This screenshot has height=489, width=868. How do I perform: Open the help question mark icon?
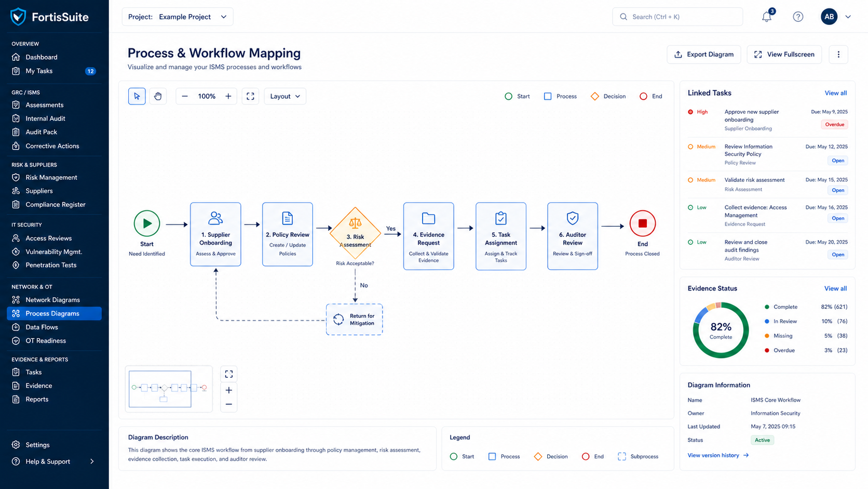pyautogui.click(x=798, y=17)
